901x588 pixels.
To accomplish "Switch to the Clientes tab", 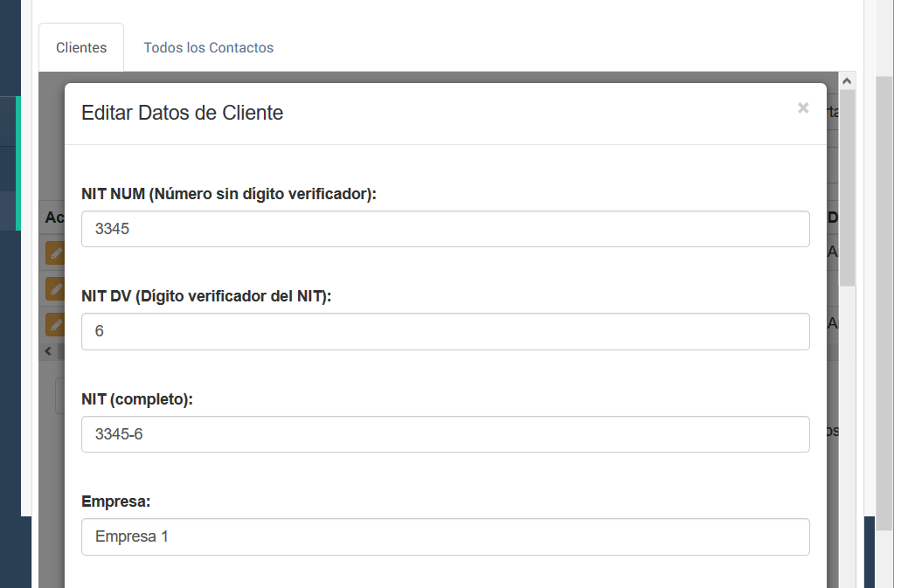I will click(x=81, y=48).
